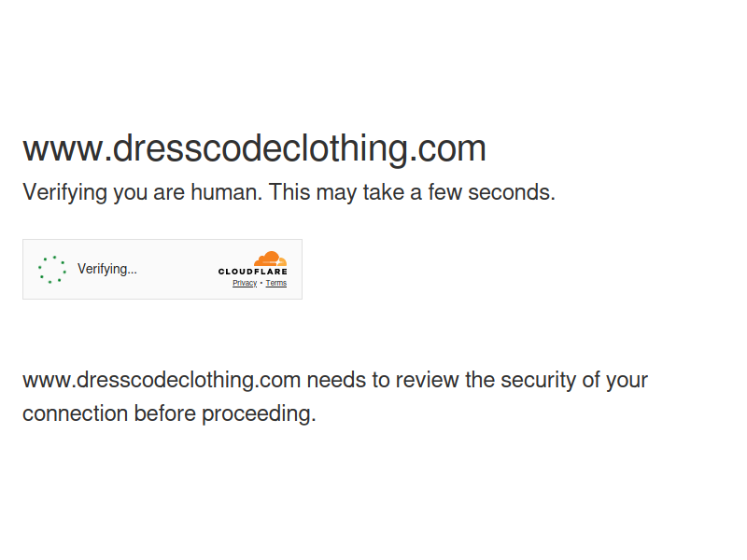Screen dimensions: 747x560
Task: Click the CLOUDFLARE wordmark text
Action: click(252, 272)
